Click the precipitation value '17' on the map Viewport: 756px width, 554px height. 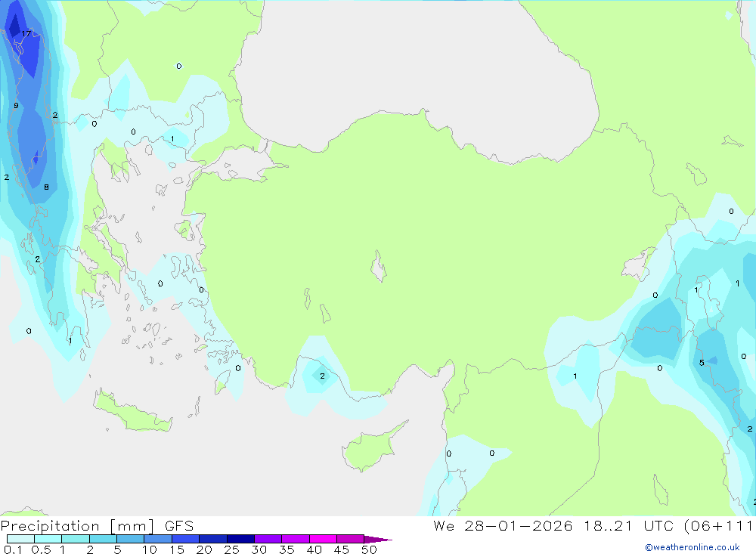26,34
